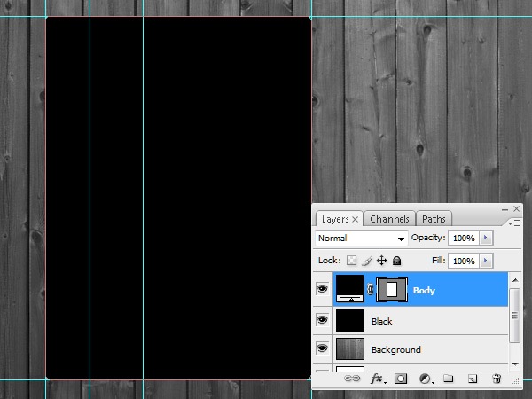Switch to the Channels tab
This screenshot has height=399, width=532.
click(x=389, y=219)
